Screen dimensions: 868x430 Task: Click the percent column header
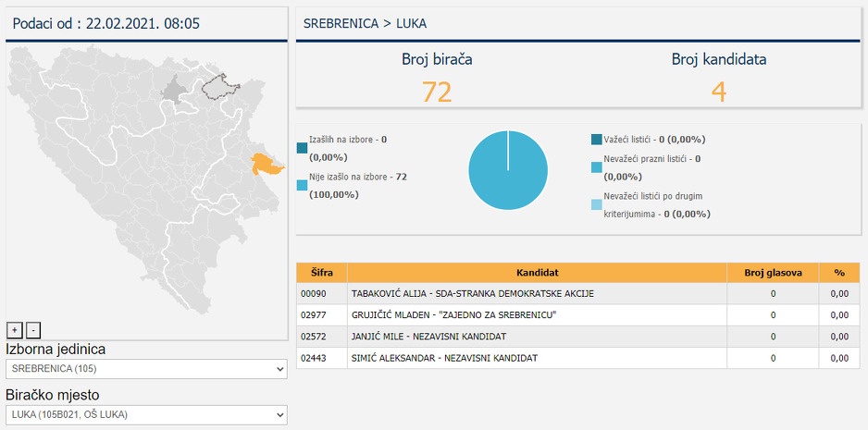(x=839, y=273)
